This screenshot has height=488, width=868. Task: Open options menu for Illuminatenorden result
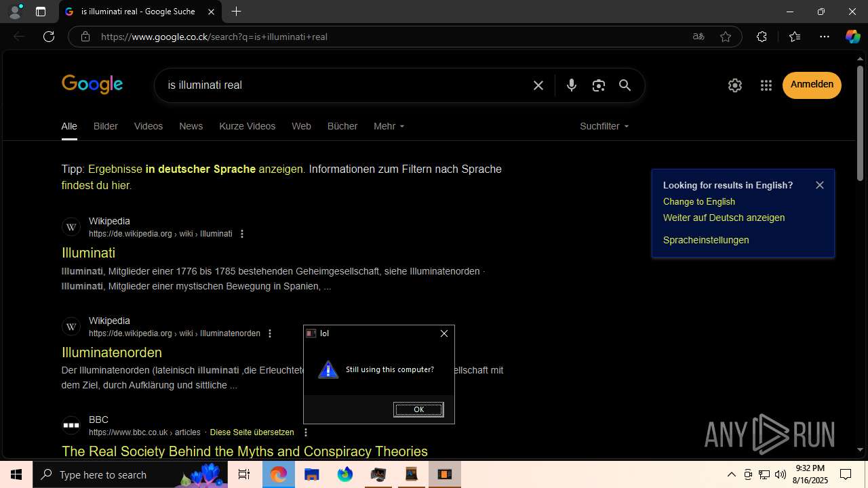(x=270, y=333)
